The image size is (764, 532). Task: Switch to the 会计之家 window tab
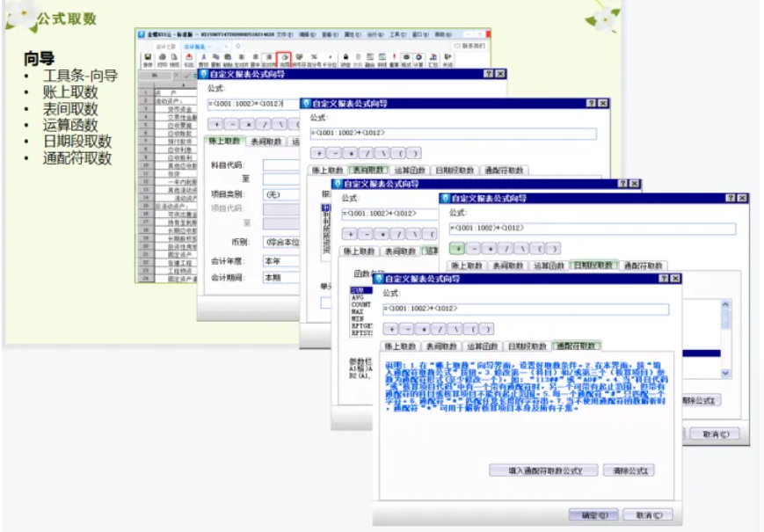click(165, 47)
